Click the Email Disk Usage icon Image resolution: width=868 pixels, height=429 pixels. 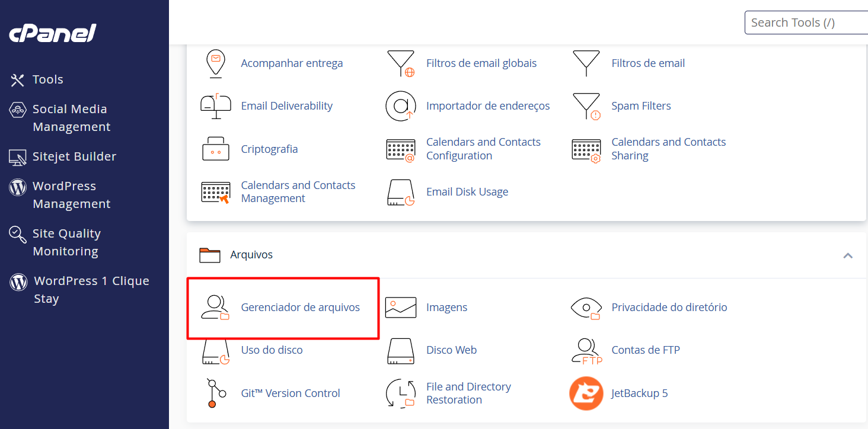401,191
